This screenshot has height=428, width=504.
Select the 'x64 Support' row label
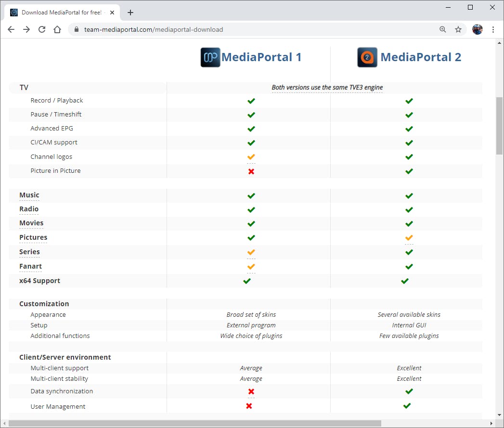(39, 281)
